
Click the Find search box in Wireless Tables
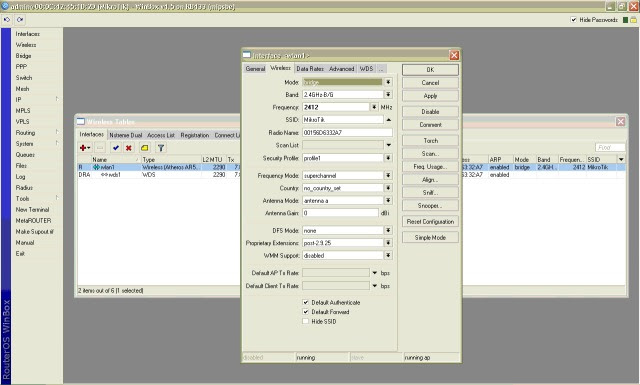point(610,147)
